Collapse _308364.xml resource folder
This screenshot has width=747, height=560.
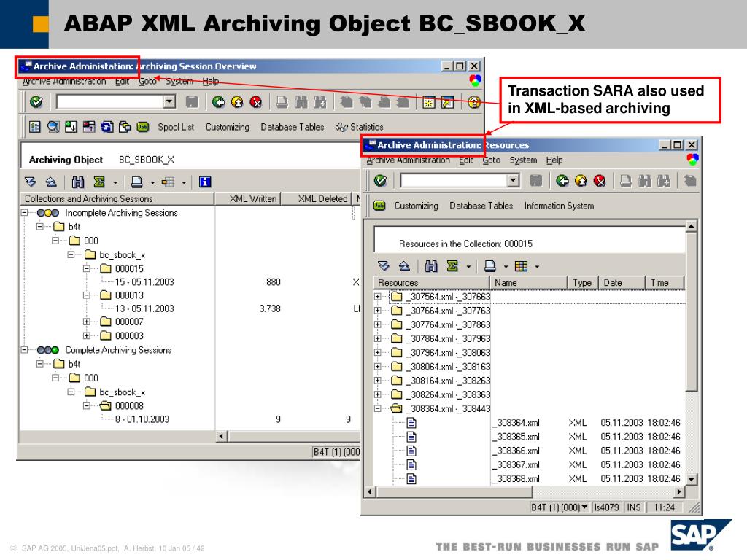coord(378,408)
